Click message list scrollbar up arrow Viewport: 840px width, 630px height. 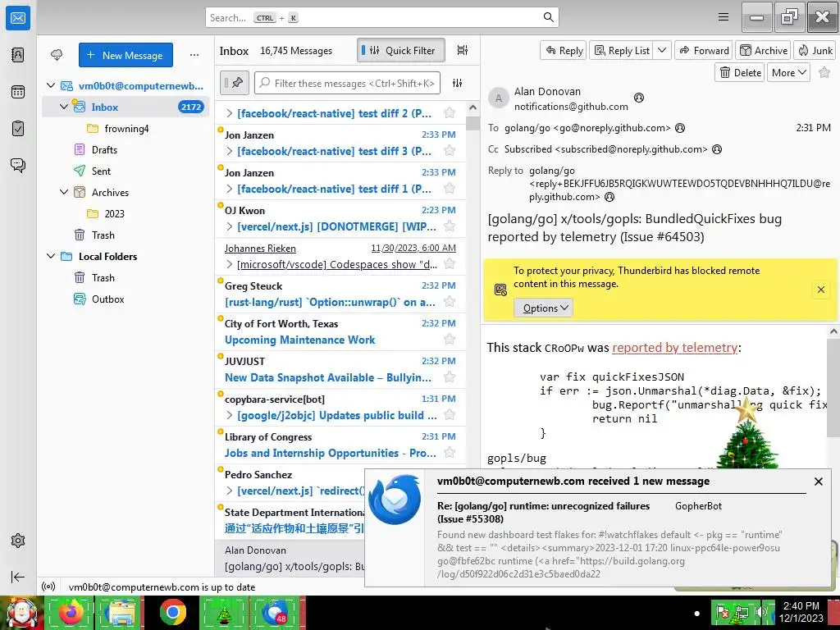coord(472,107)
